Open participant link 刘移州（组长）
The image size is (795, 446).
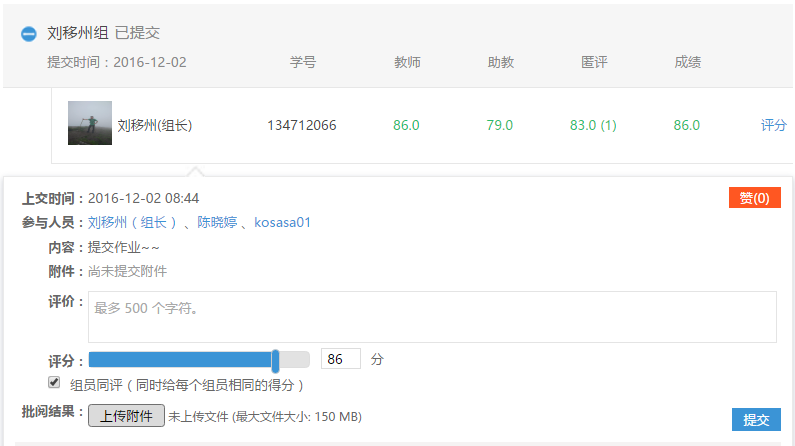pos(132,222)
